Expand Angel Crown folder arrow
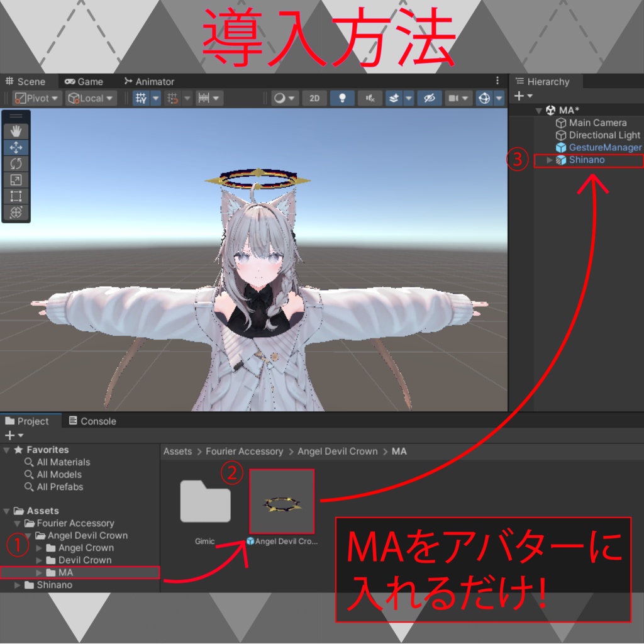 click(x=39, y=548)
